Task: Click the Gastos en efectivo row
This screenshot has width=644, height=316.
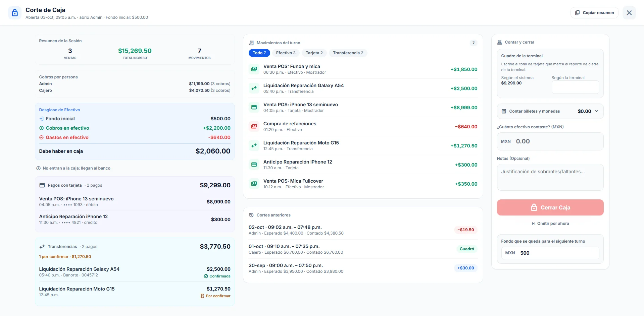Action: [135, 137]
